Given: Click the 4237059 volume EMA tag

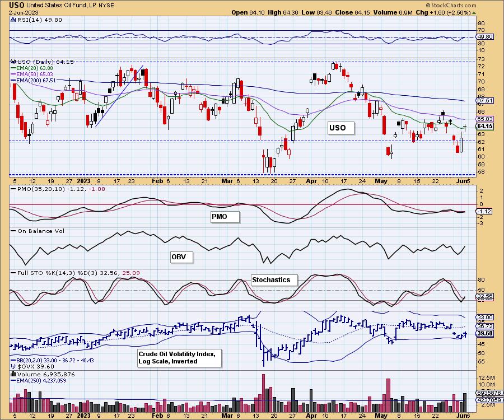Looking at the screenshot, I should pos(489,400).
